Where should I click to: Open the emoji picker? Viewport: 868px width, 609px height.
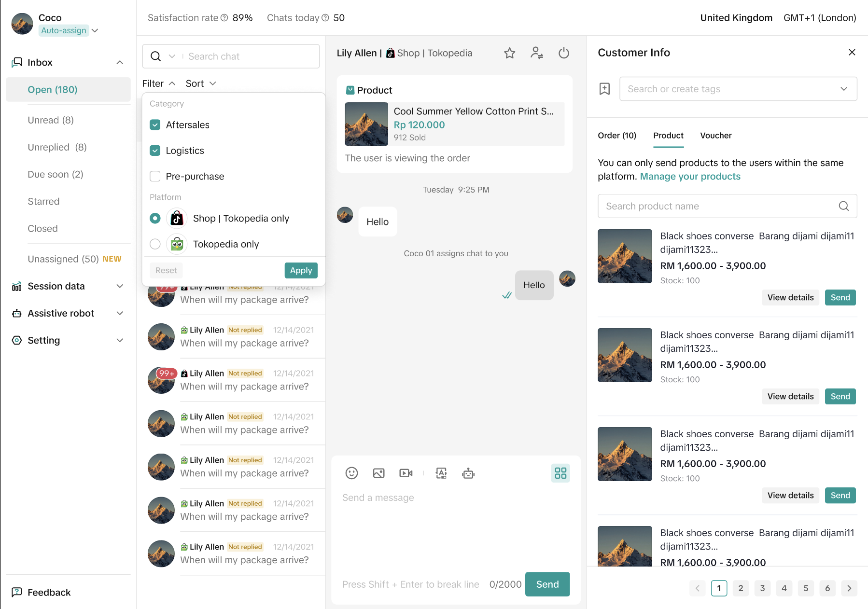pyautogui.click(x=352, y=473)
